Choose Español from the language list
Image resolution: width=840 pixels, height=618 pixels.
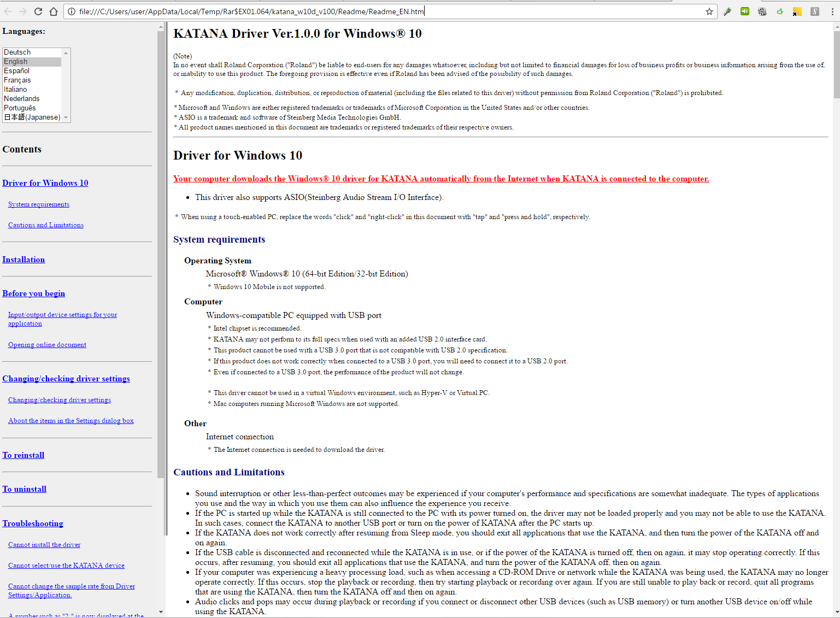pyautogui.click(x=32, y=70)
